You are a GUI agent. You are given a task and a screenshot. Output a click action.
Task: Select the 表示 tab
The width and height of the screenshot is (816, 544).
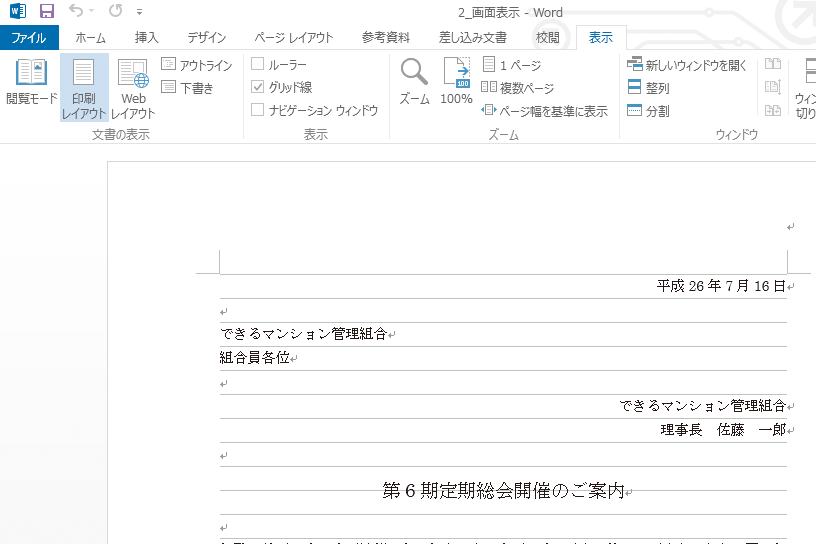coord(601,37)
